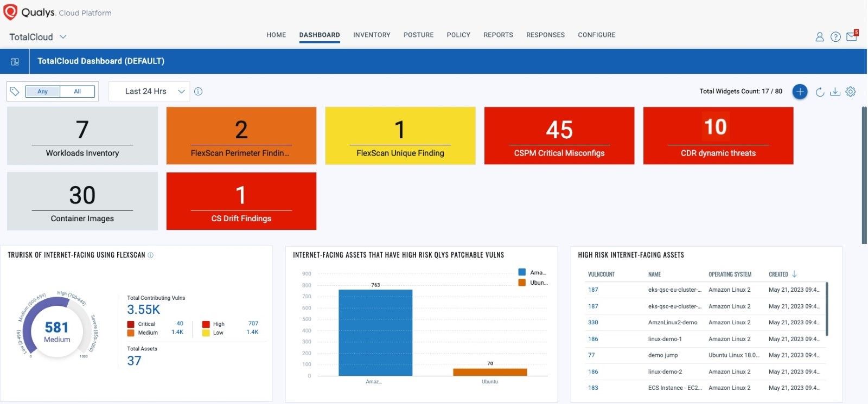Select the Any tag toggle
This screenshot has width=868, height=404.
pos(43,91)
